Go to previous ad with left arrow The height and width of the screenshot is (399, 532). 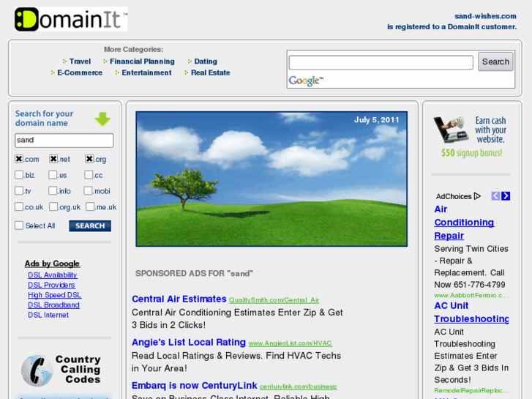pyautogui.click(x=495, y=196)
